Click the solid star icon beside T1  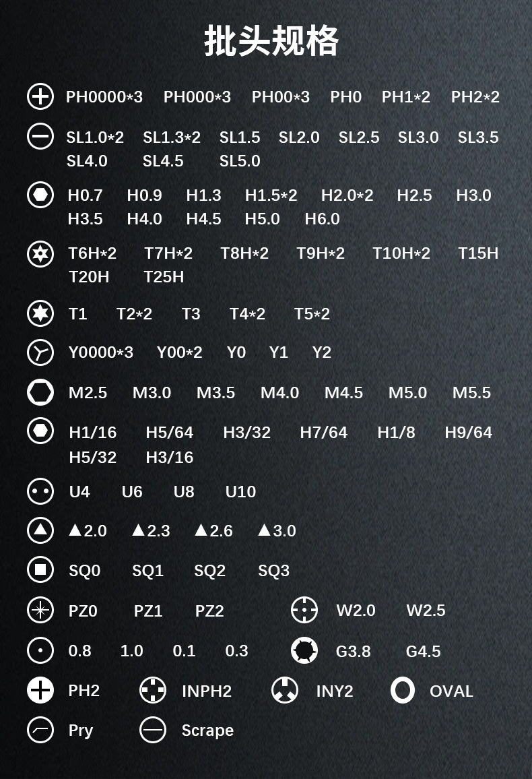pos(40,313)
